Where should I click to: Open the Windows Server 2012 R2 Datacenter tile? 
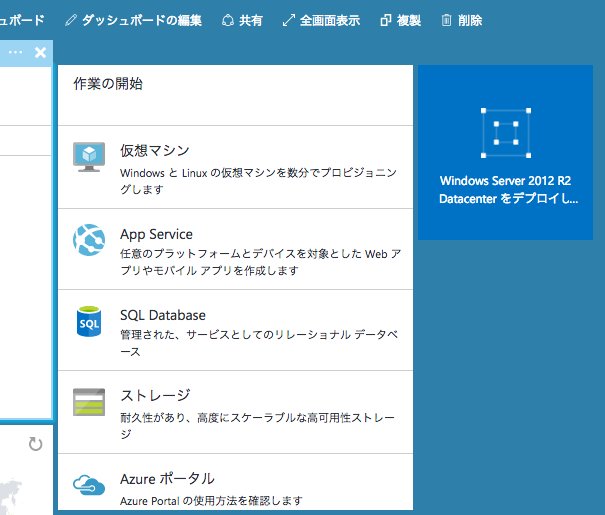point(505,152)
